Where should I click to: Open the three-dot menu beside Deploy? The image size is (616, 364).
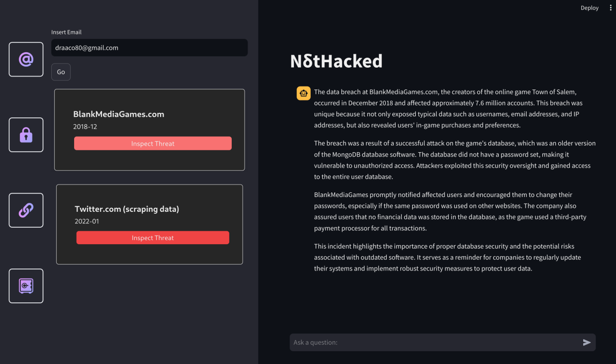[x=611, y=8]
